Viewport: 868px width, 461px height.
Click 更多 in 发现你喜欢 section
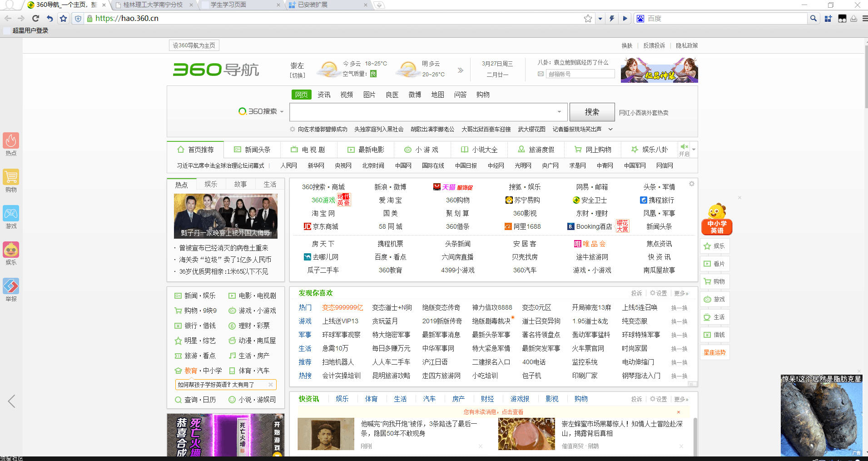(681, 293)
